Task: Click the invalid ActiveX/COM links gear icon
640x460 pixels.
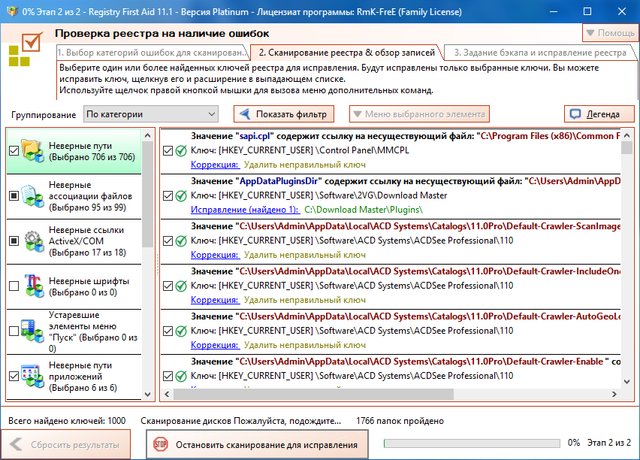Action: [31, 240]
